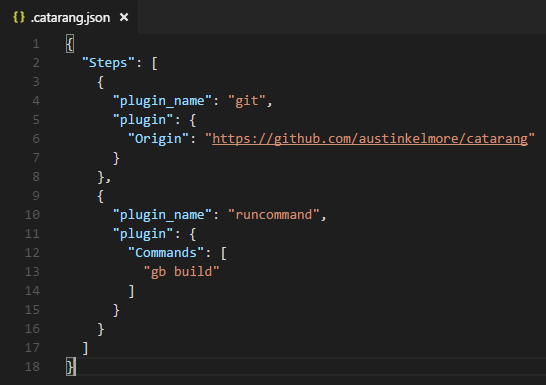546x385 pixels.
Task: Click the closing brace on line 15
Action: 116,310
